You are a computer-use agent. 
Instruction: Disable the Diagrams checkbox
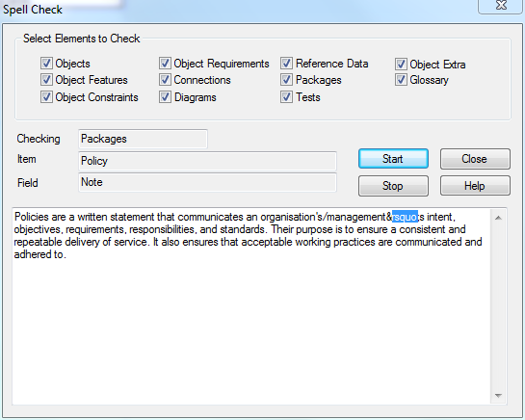click(165, 97)
